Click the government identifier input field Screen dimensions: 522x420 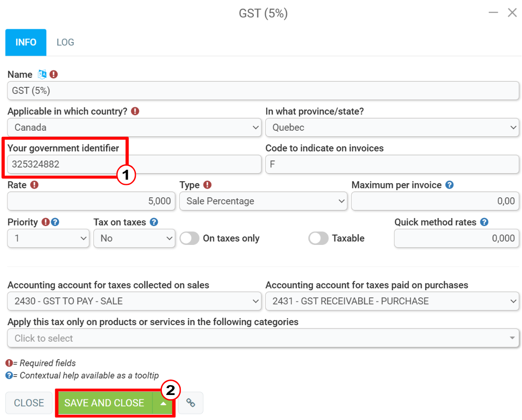click(134, 164)
